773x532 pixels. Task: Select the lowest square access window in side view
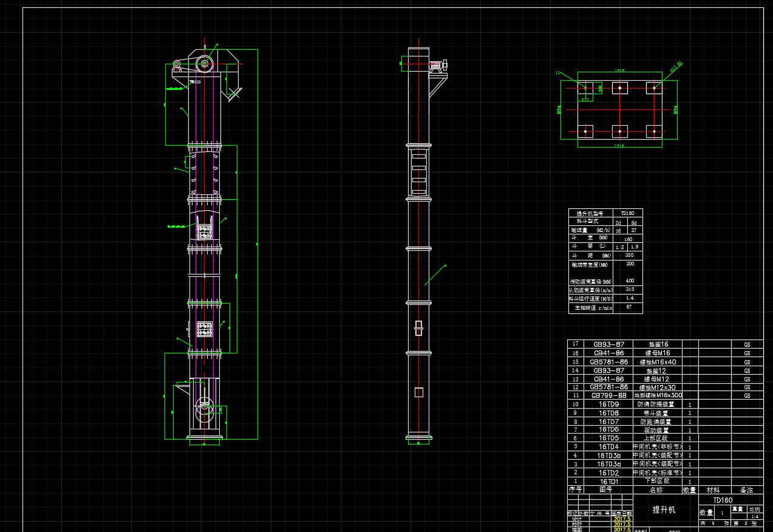click(418, 392)
